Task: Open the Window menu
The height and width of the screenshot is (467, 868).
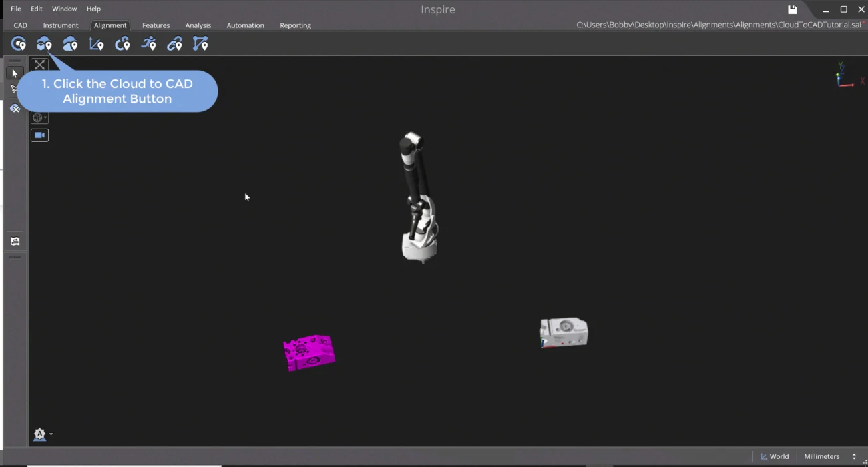Action: click(x=65, y=9)
